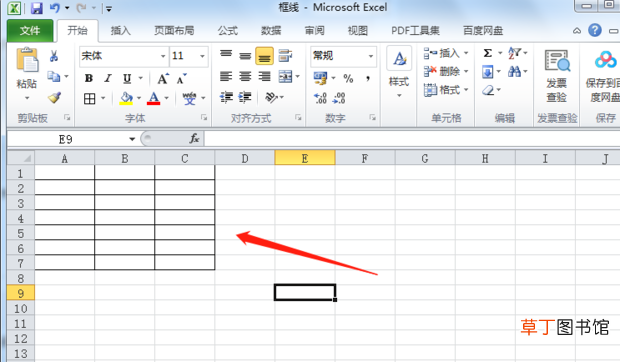Click Merge and Center icon
This screenshot has width=620, height=362.
tap(285, 76)
